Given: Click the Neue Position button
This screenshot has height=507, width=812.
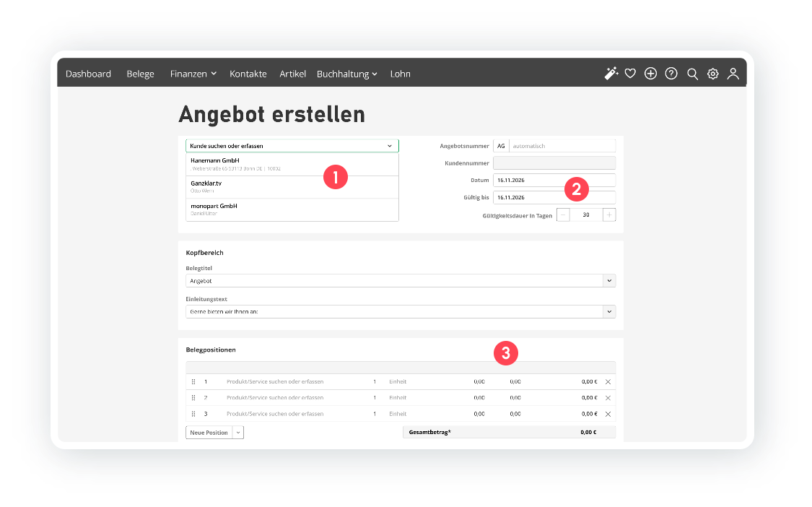Looking at the screenshot, I should [209, 433].
